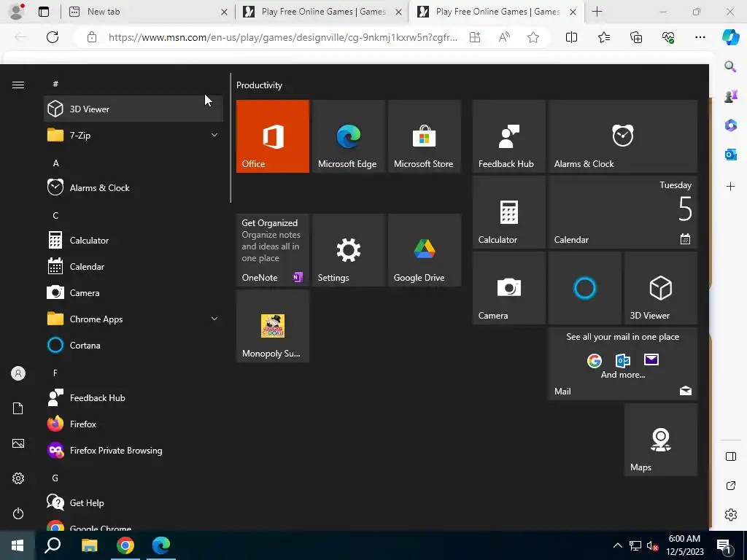Image resolution: width=747 pixels, height=560 pixels.
Task: Switch to Microsoft Edge on the taskbar
Action: click(x=161, y=545)
